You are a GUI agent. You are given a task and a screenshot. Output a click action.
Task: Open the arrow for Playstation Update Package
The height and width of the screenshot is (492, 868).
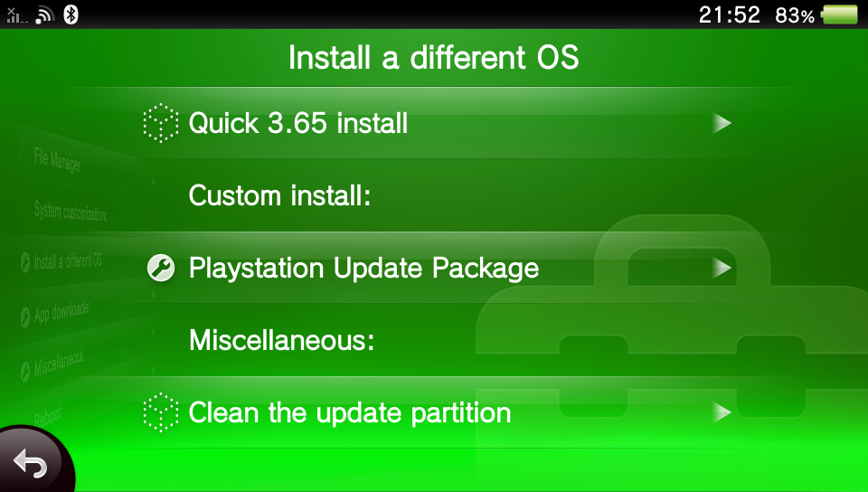tap(722, 268)
